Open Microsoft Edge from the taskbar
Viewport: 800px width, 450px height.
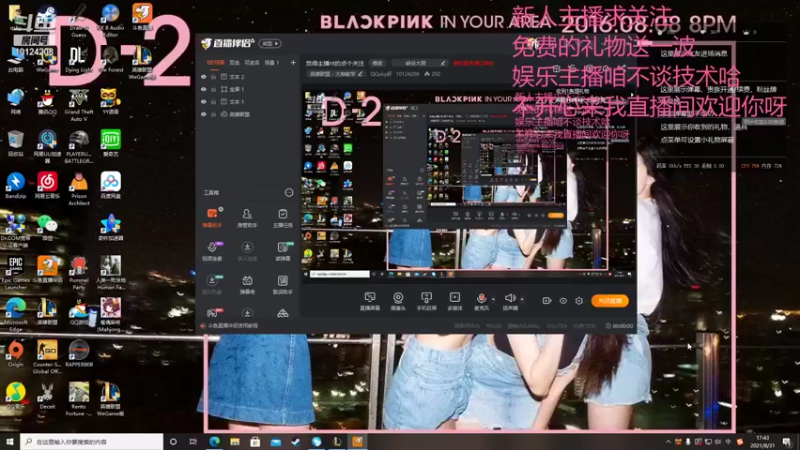click(x=214, y=442)
